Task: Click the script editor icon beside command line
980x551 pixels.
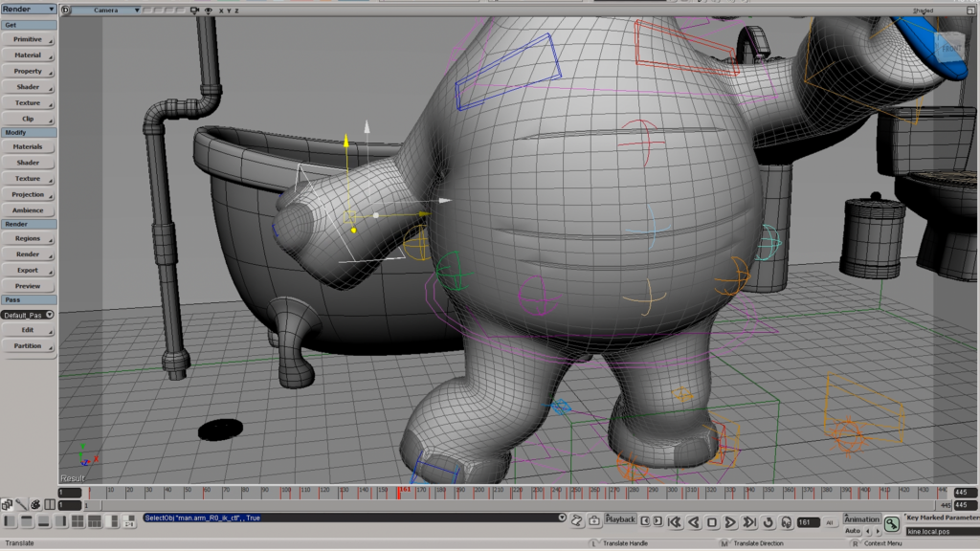Action: 576,519
